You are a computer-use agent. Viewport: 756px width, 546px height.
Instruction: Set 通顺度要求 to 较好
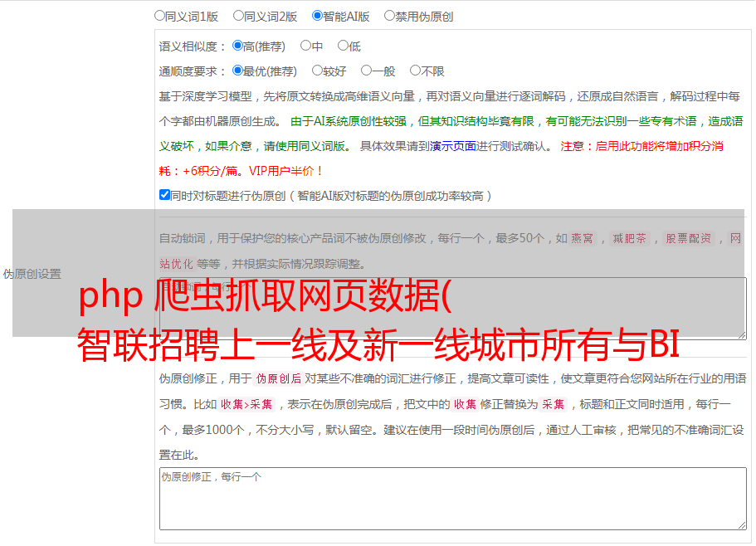click(317, 71)
